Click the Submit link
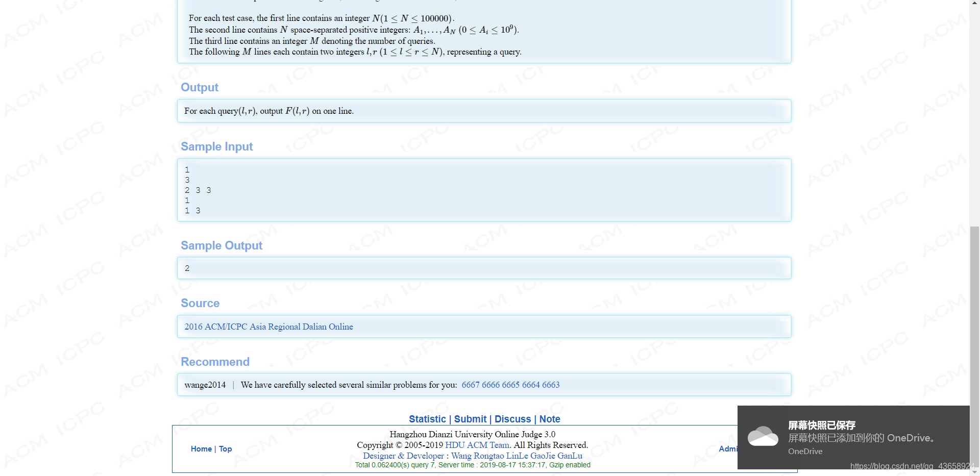The height and width of the screenshot is (476, 980). pos(470,419)
